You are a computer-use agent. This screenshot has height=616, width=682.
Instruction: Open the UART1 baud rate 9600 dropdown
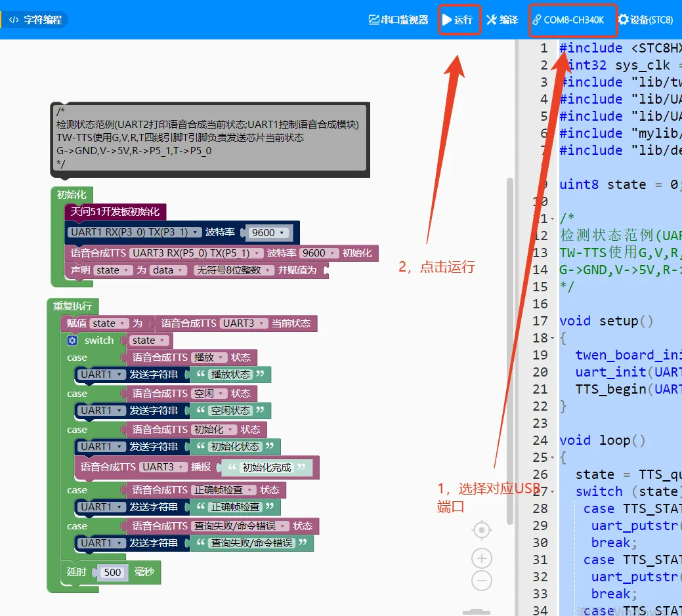pos(267,233)
